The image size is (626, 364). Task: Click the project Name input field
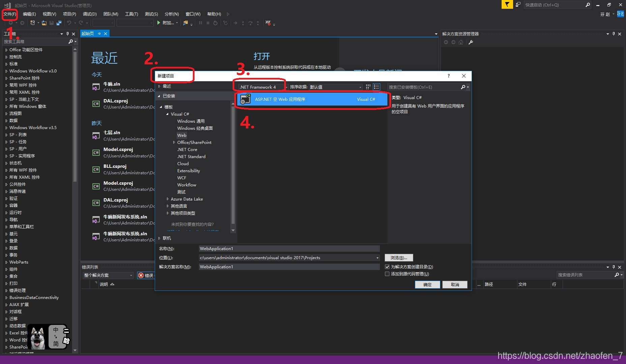pyautogui.click(x=289, y=249)
